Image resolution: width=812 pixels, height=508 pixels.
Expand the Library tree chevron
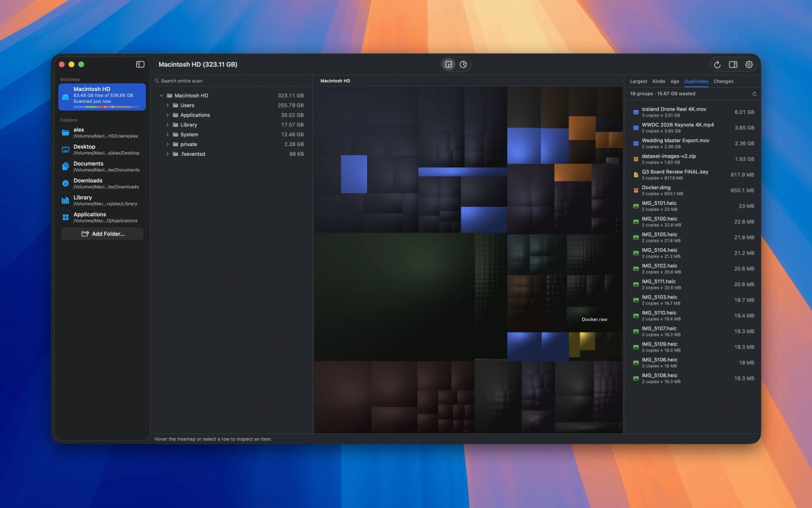(168, 125)
